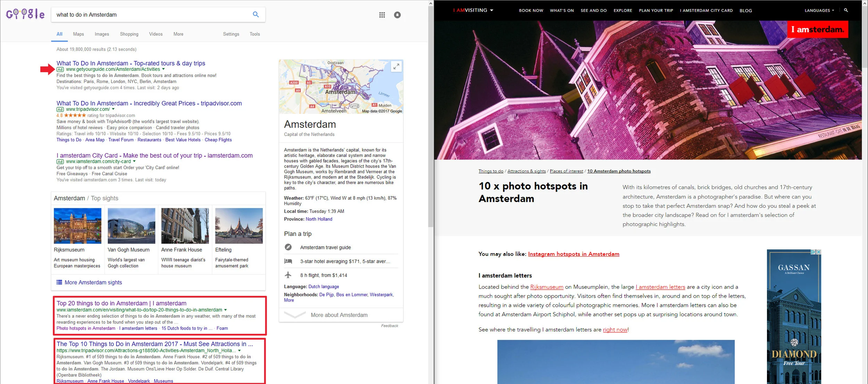
Task: Open search magnifier in I amsterdam site header
Action: click(846, 10)
